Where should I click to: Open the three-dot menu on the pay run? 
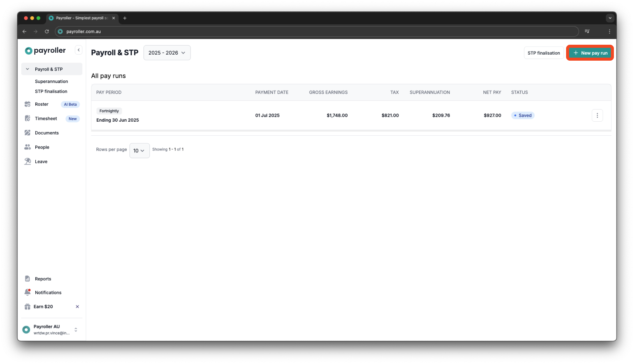[597, 115]
